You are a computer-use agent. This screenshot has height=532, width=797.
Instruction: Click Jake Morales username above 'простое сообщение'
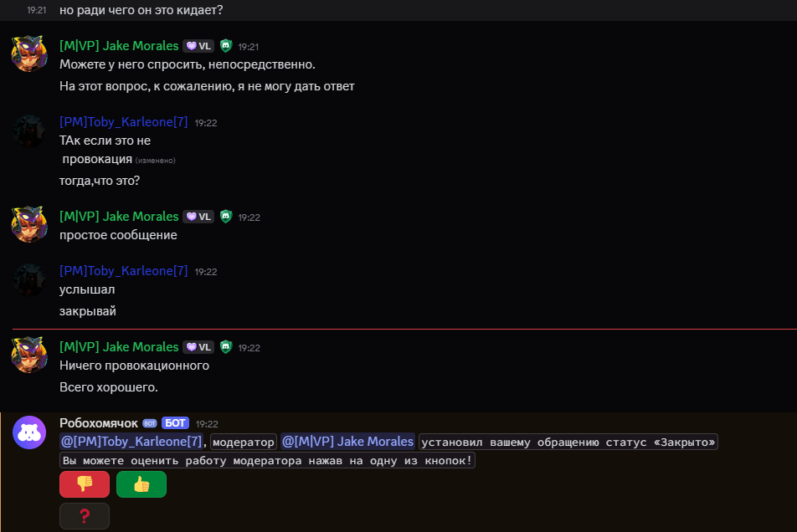(x=119, y=217)
